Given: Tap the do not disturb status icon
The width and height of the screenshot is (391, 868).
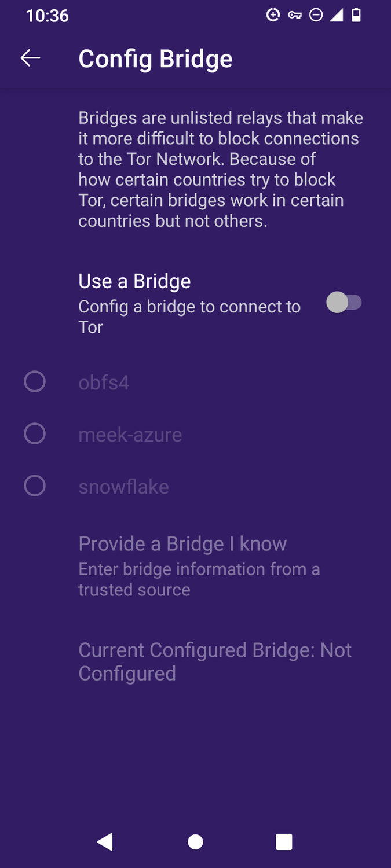Looking at the screenshot, I should (x=316, y=15).
